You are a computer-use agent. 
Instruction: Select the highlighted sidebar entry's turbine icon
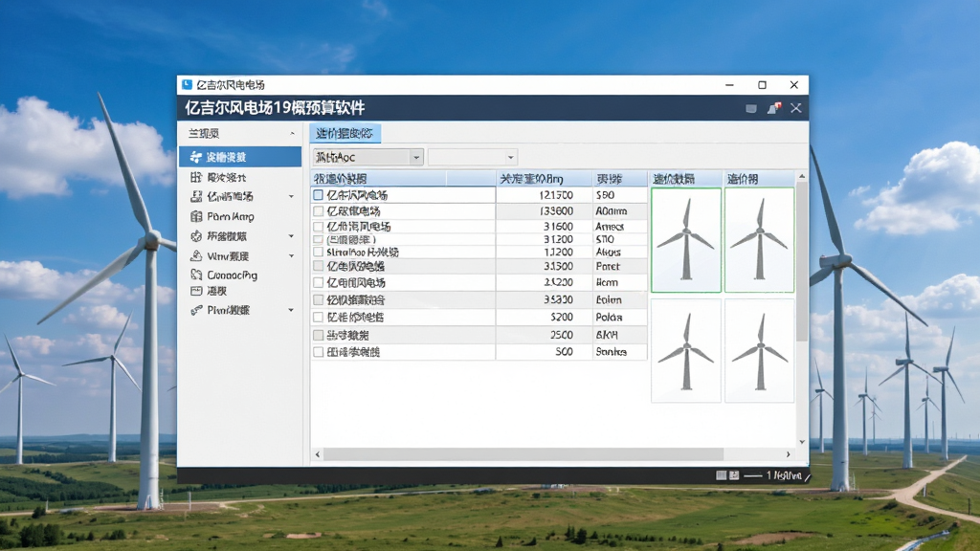[196, 157]
